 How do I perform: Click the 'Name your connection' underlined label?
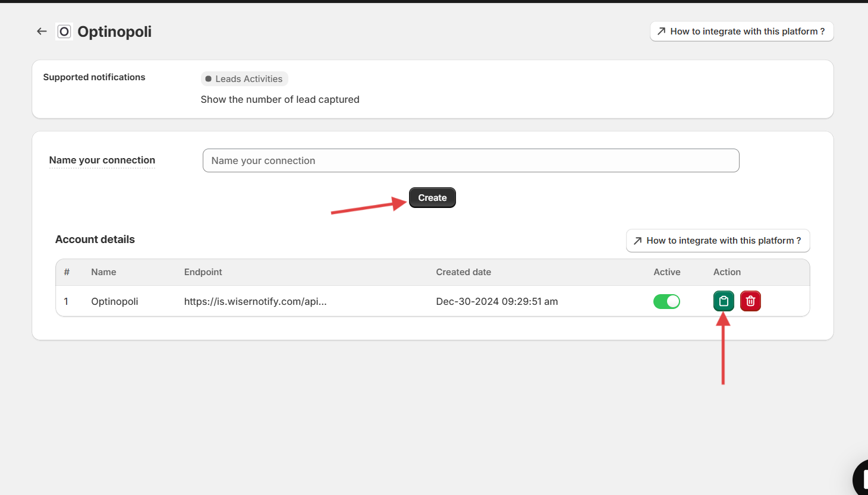[102, 160]
